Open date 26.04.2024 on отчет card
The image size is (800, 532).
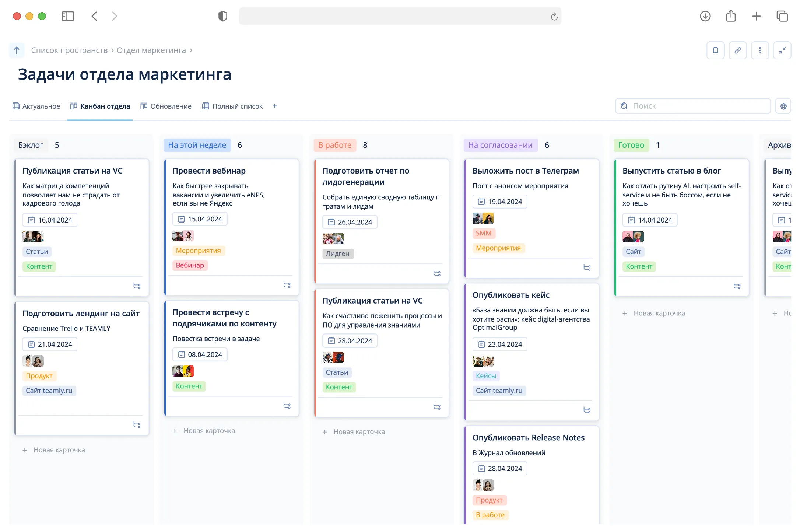pyautogui.click(x=350, y=222)
